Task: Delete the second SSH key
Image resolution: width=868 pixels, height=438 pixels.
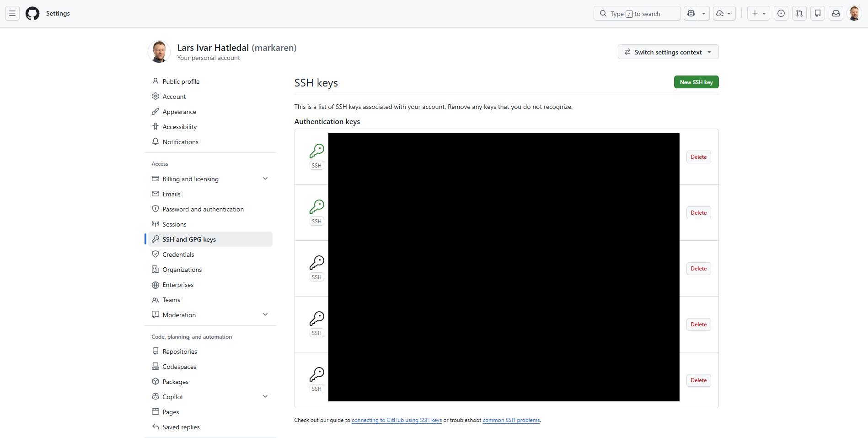Action: coord(698,213)
